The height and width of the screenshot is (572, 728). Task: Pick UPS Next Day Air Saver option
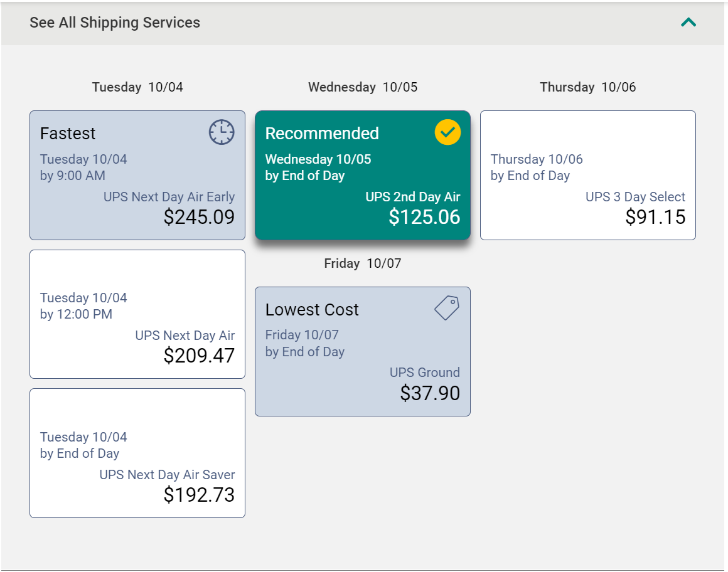[x=137, y=453]
